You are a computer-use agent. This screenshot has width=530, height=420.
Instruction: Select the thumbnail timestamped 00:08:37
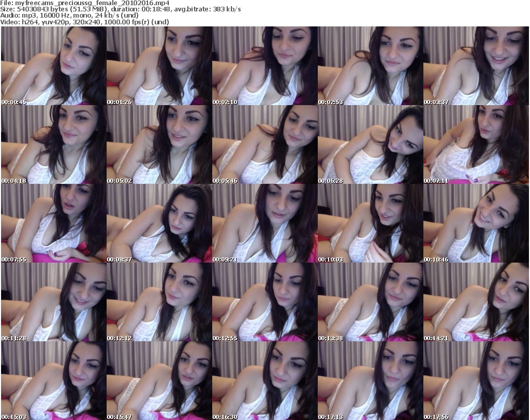pyautogui.click(x=159, y=223)
